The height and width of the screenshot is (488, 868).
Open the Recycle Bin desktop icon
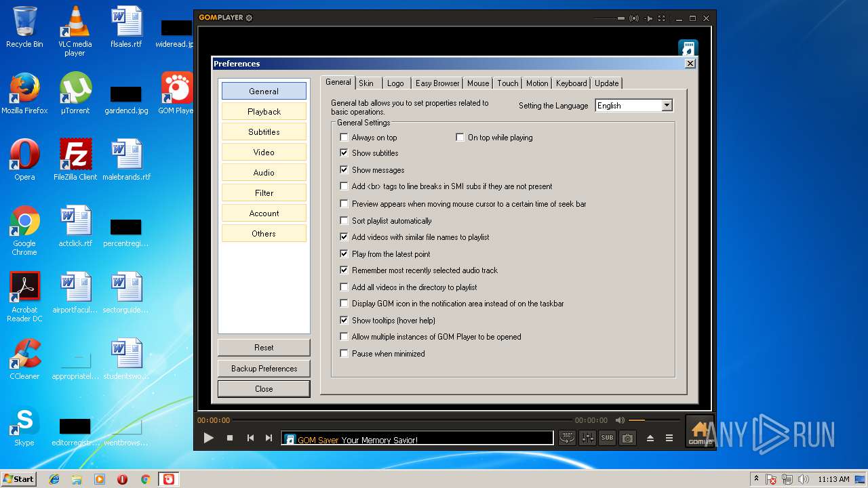24,28
